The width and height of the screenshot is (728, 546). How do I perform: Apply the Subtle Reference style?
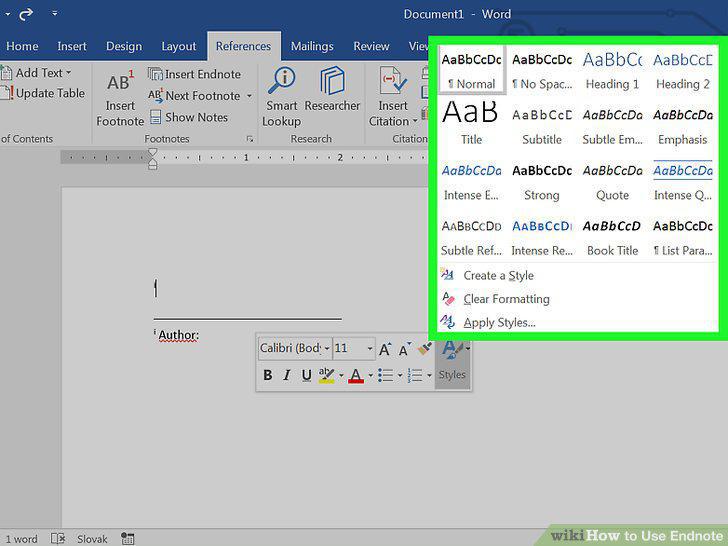(x=471, y=237)
